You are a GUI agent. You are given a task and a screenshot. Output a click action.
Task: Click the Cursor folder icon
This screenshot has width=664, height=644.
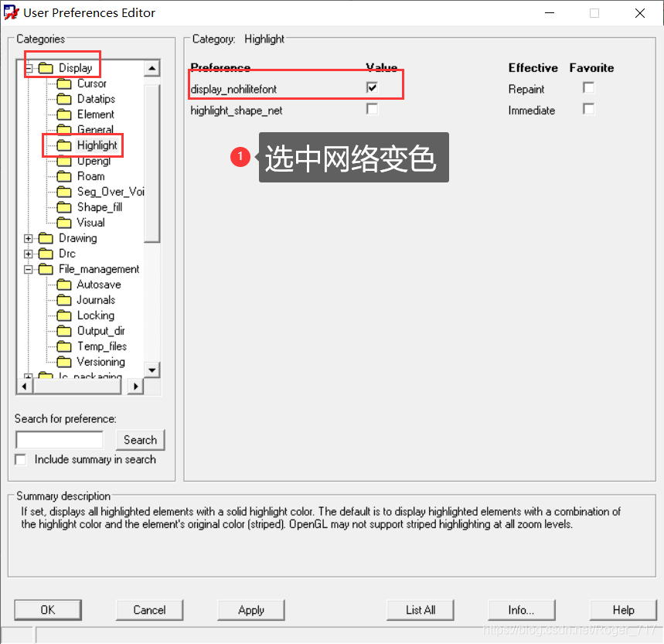(x=63, y=83)
